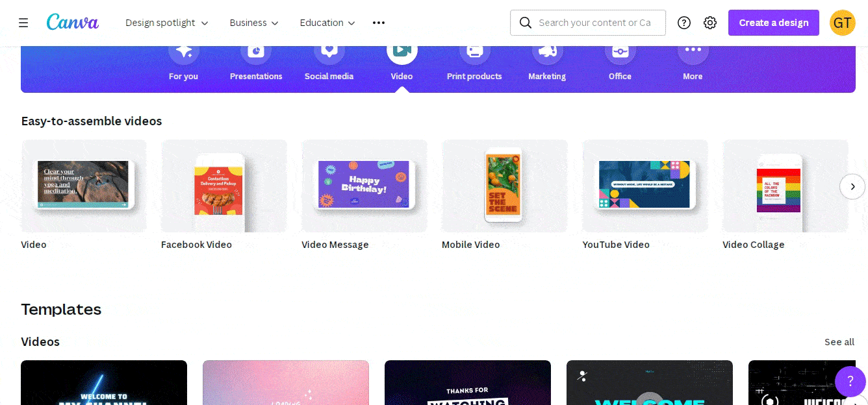The width and height of the screenshot is (868, 405).
Task: Open the Thanks for Watching template
Action: [x=468, y=383]
